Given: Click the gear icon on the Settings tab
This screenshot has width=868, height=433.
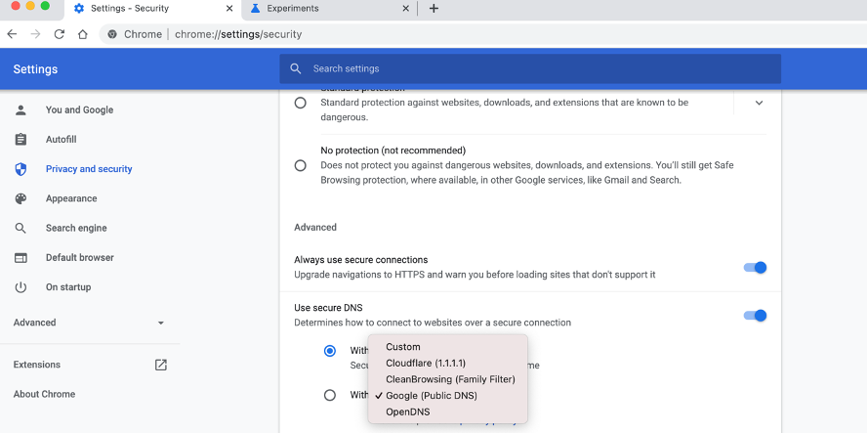Looking at the screenshot, I should 79,9.
